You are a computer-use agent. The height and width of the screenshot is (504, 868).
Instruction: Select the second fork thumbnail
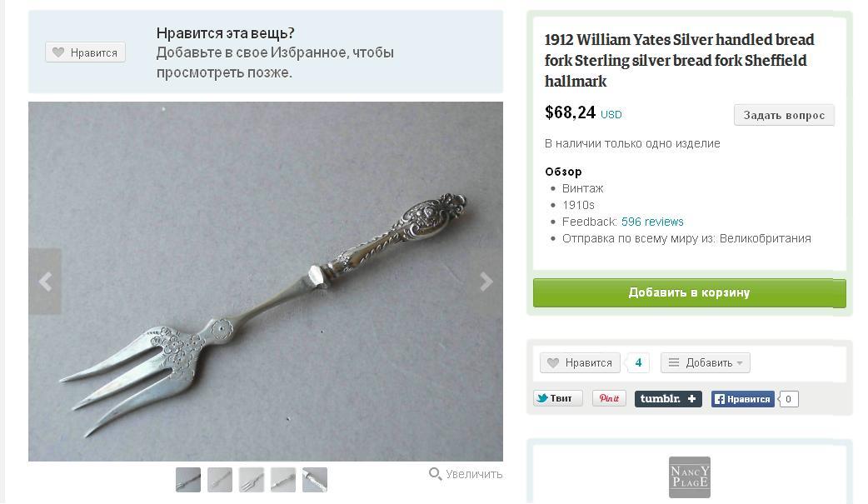[x=220, y=480]
